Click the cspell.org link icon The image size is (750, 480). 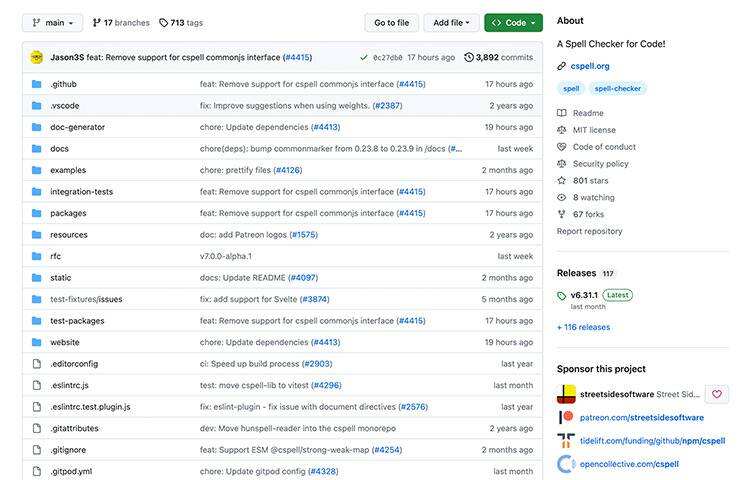(x=562, y=66)
